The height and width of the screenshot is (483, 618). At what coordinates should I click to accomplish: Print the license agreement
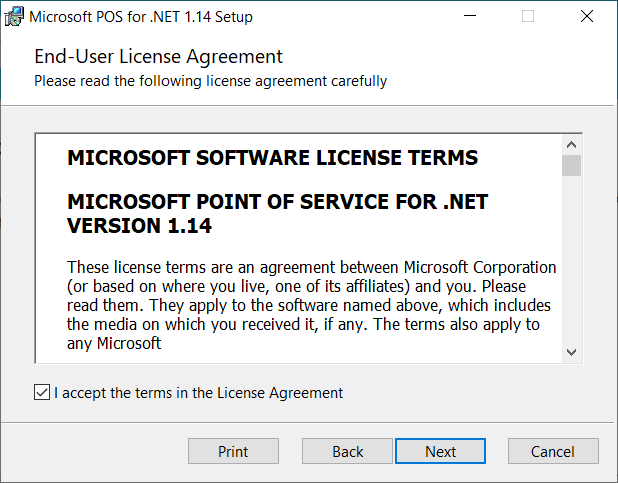click(233, 451)
